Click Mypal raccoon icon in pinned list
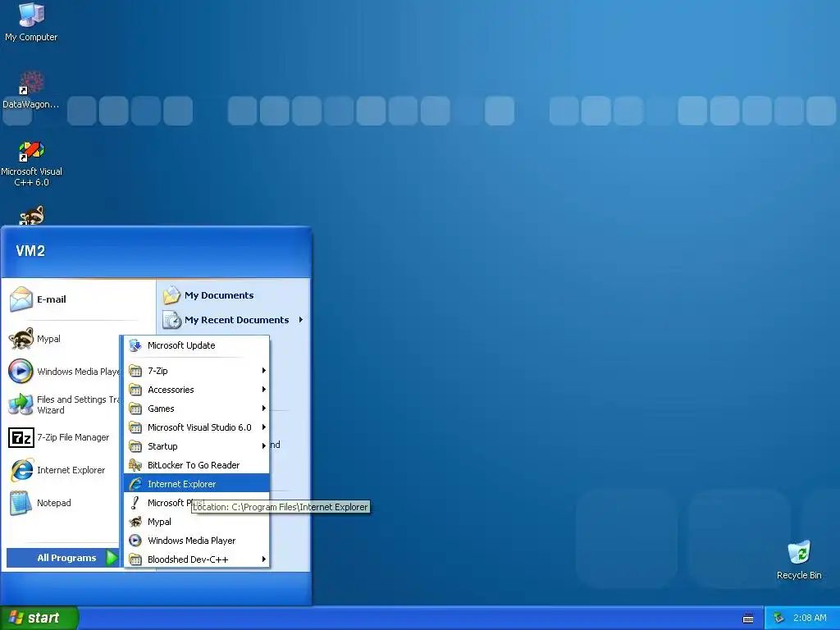840x630 pixels. (x=21, y=339)
